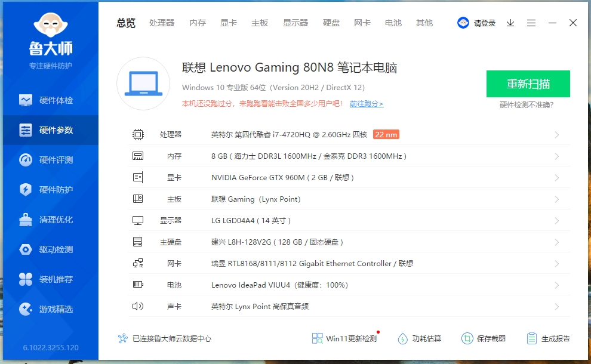Click the 显卡 graphics card icon
Screen dimensions: 591x364
pos(138,177)
